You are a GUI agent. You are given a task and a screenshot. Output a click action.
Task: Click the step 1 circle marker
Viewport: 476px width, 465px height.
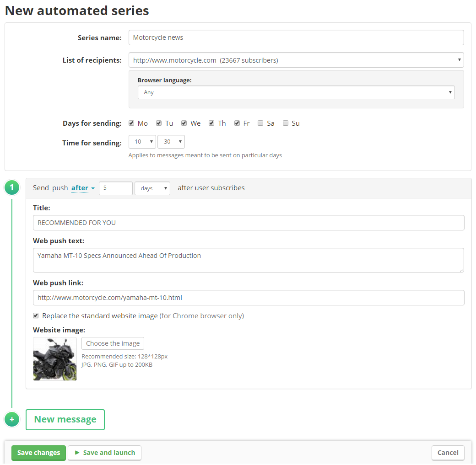12,187
